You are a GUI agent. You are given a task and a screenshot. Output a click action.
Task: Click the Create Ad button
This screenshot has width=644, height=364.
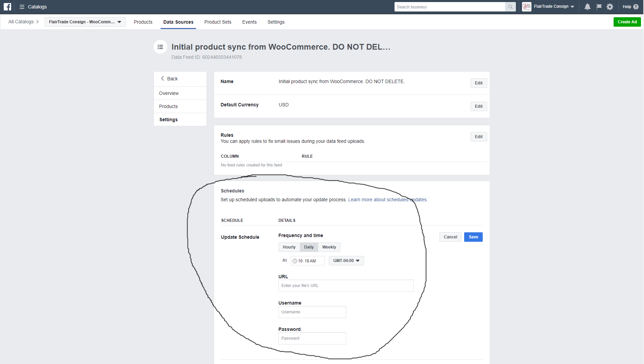tap(627, 22)
